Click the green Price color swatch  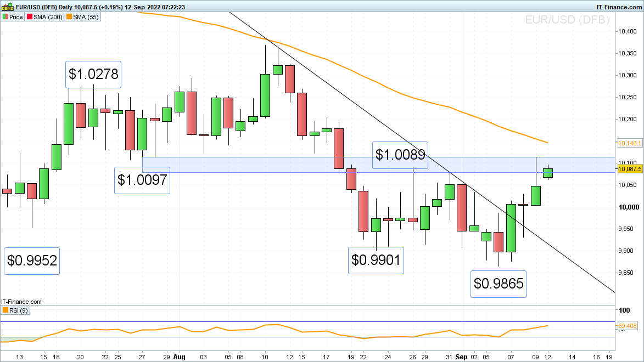click(x=5, y=17)
